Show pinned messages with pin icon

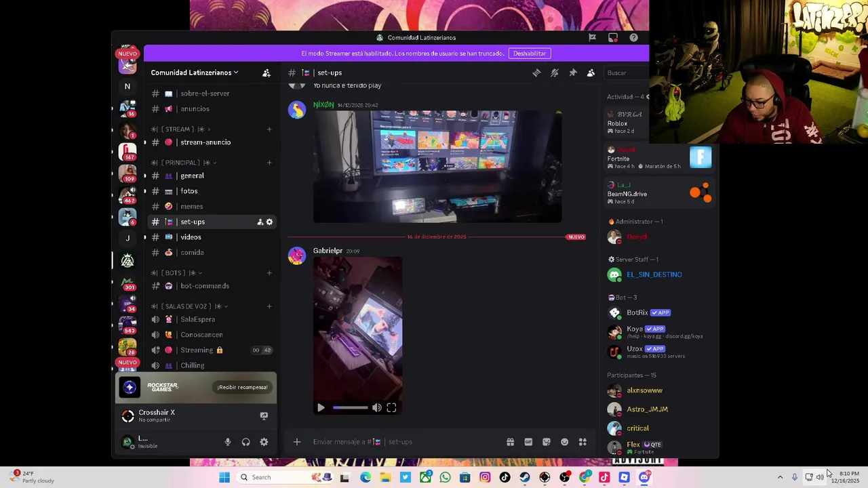(573, 73)
